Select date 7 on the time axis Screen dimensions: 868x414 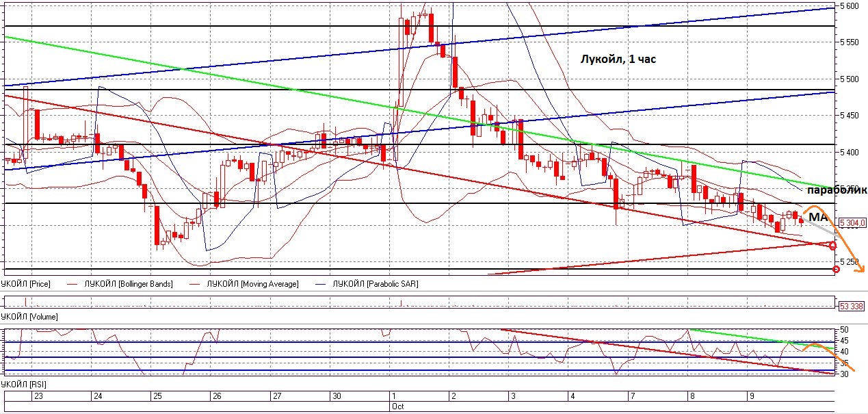pos(631,396)
